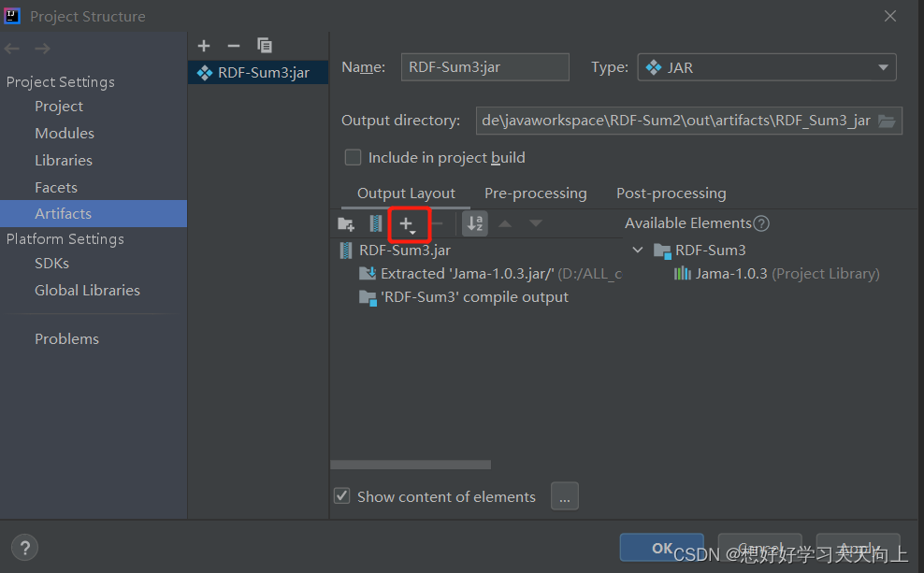Open Facets settings section
This screenshot has width=924, height=573.
pos(56,188)
